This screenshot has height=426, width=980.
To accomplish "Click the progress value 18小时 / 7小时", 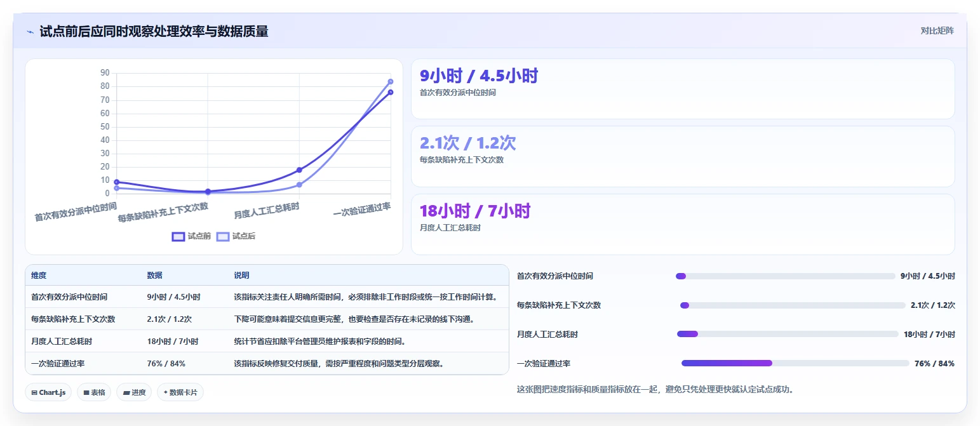I will (x=929, y=335).
